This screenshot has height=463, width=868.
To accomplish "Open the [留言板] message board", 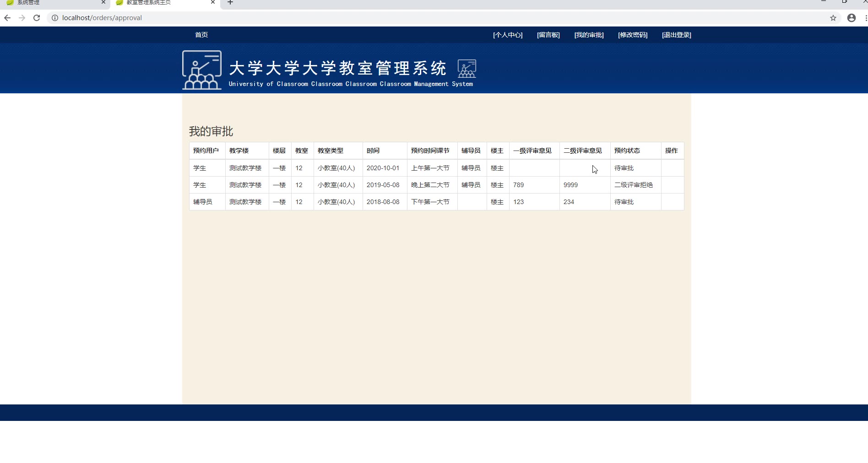I will [x=548, y=35].
